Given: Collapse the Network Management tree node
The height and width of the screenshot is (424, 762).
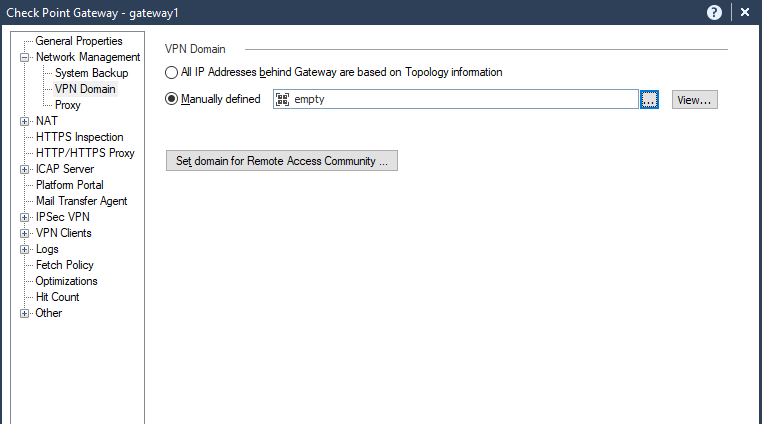Looking at the screenshot, I should pos(25,57).
